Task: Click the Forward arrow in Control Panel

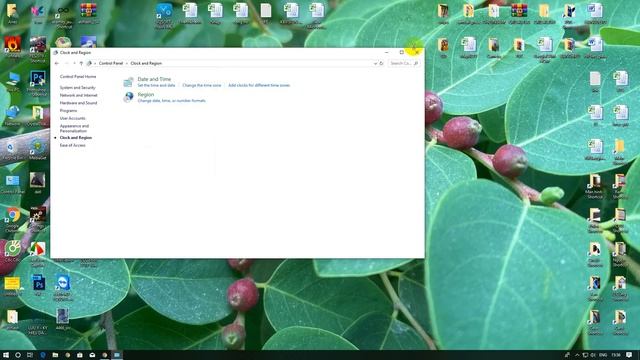Action: tap(67, 63)
